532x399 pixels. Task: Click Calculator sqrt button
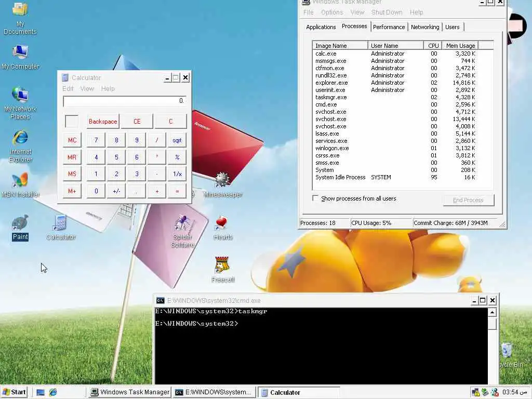[x=177, y=140]
